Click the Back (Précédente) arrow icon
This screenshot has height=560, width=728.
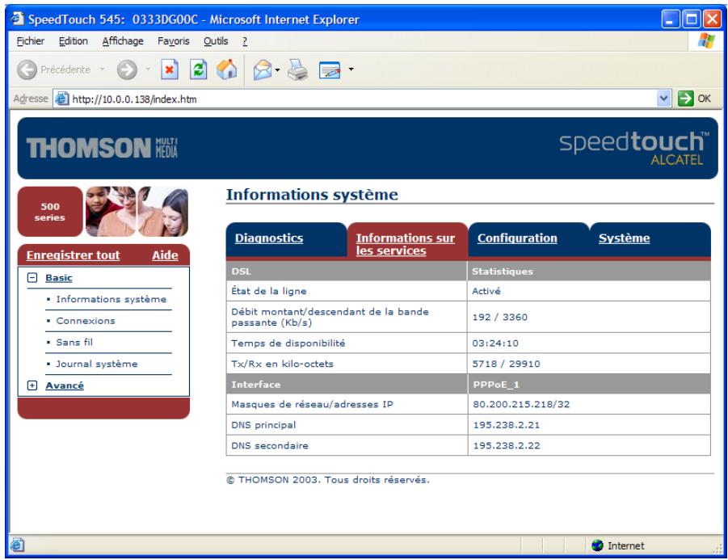pos(27,70)
